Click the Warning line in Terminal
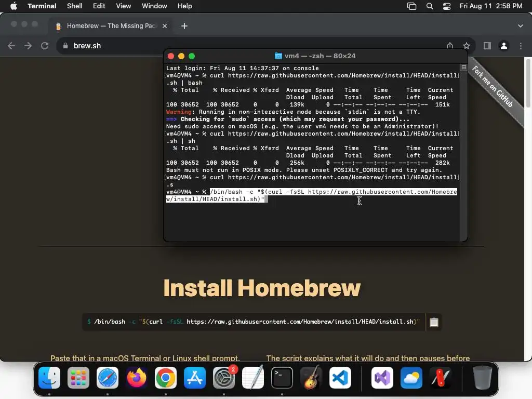 [x=293, y=112]
